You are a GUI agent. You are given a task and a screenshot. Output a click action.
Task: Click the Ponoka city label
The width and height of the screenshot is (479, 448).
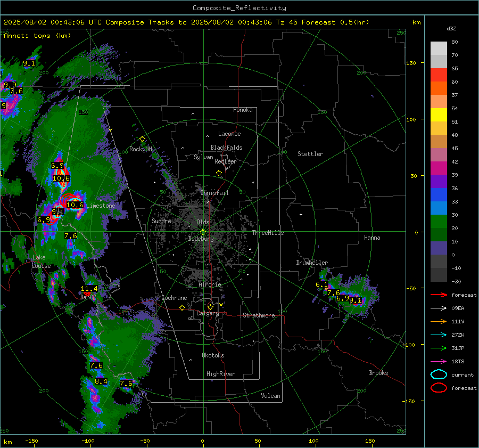click(243, 110)
